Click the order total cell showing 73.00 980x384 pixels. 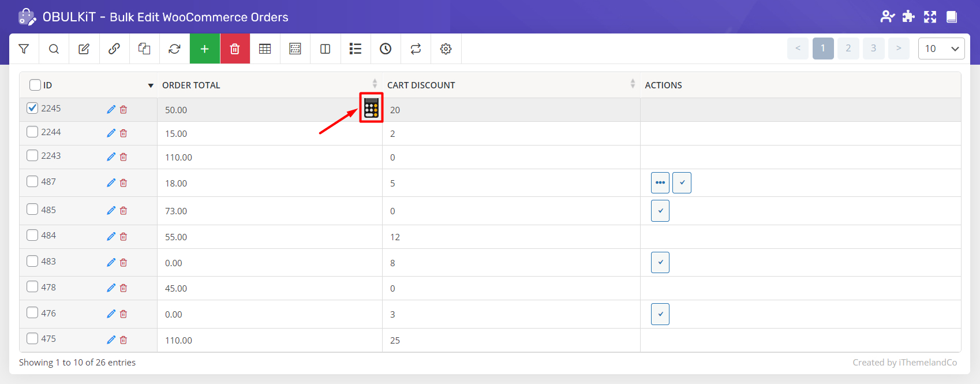point(176,211)
